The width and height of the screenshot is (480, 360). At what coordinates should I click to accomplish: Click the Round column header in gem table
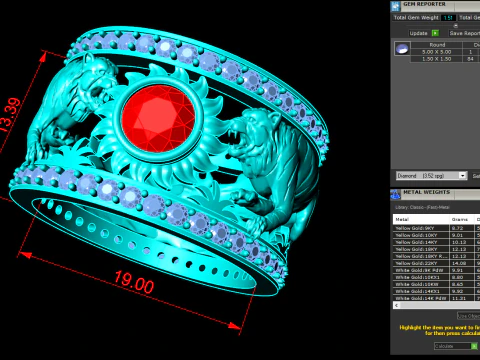tap(437, 45)
